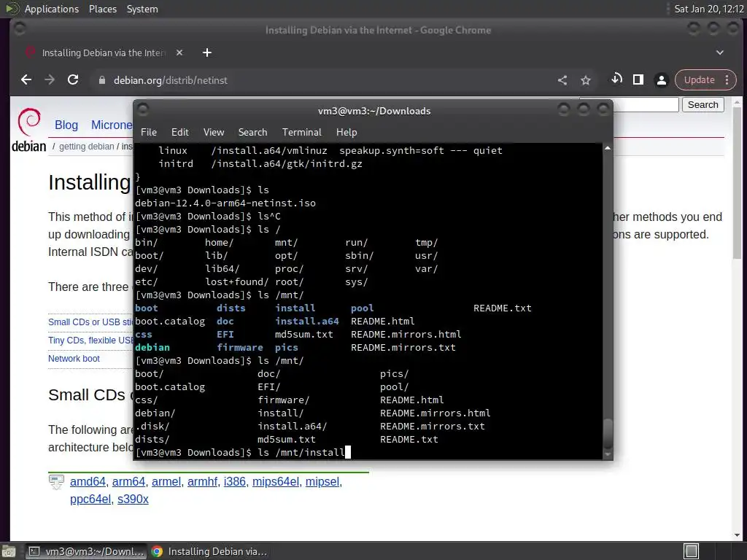Image resolution: width=747 pixels, height=560 pixels.
Task: Go forward in Chrome
Action: click(x=50, y=80)
